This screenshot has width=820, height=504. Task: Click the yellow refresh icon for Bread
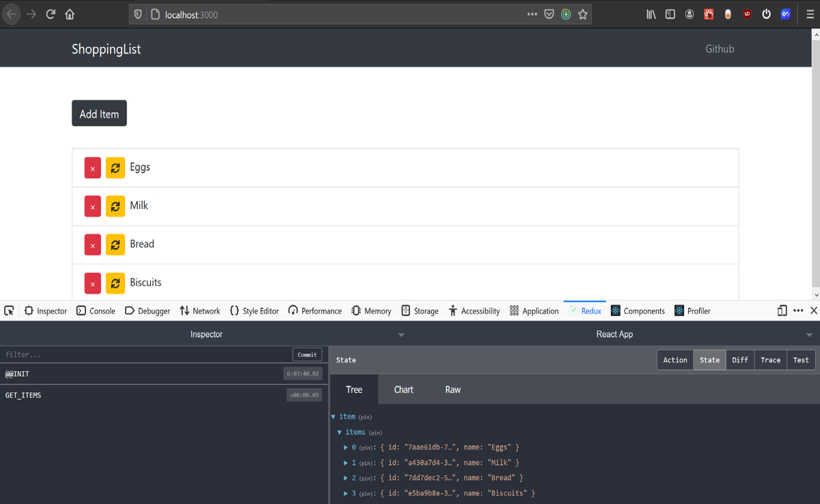pos(115,244)
